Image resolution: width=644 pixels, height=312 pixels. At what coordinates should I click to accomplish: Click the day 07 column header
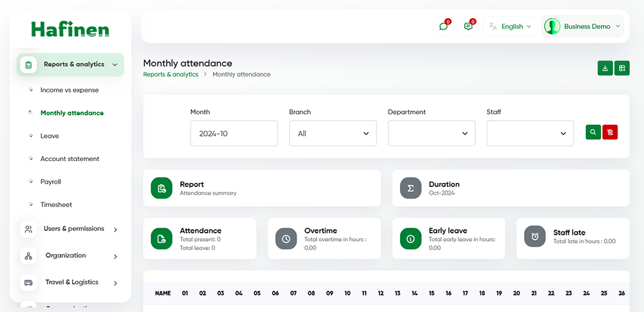click(x=293, y=293)
